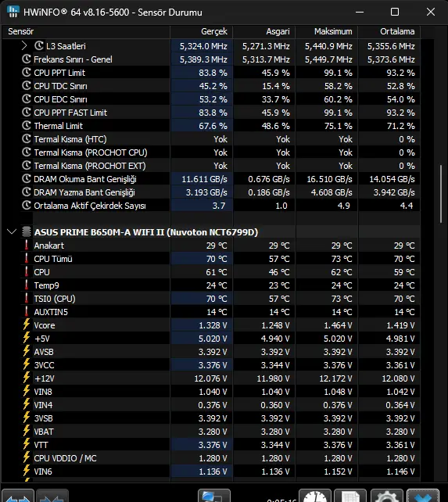Select the Frekans Sınırı - Genel row label
This screenshot has width=448, height=502.
tap(73, 59)
